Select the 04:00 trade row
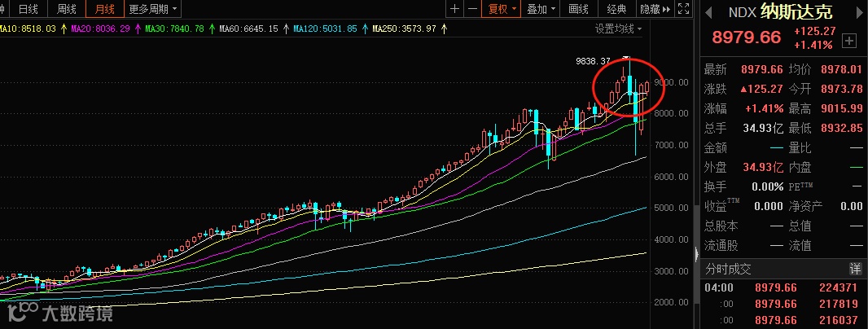This screenshot has width=868, height=329. pos(783,287)
